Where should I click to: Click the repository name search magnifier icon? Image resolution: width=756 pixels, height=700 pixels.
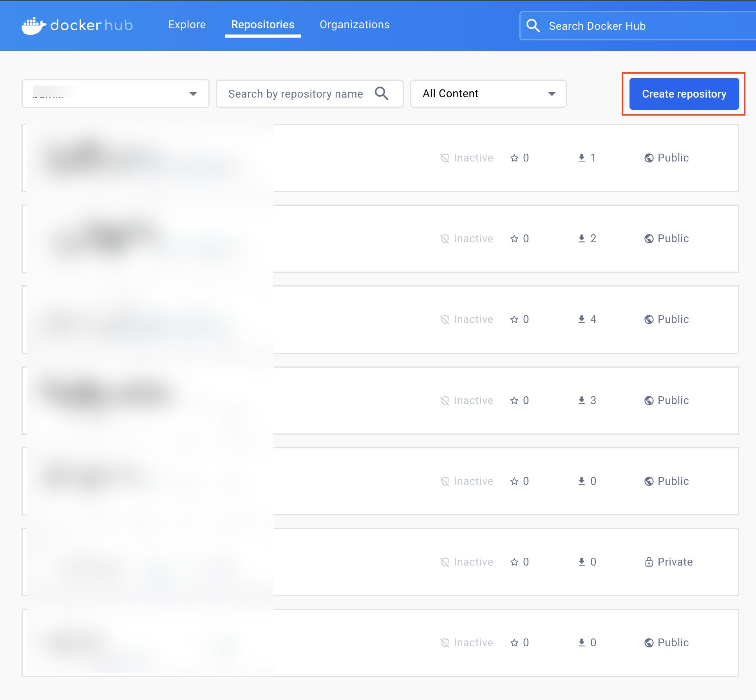click(381, 94)
